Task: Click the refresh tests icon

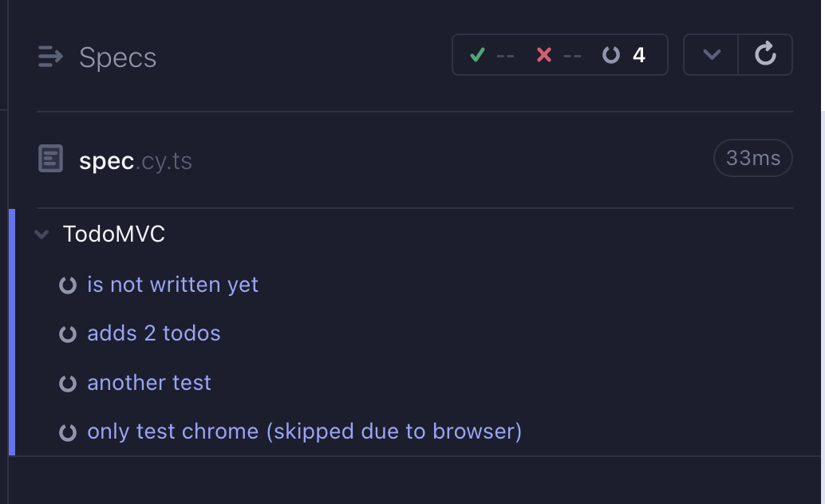Action: coord(764,54)
